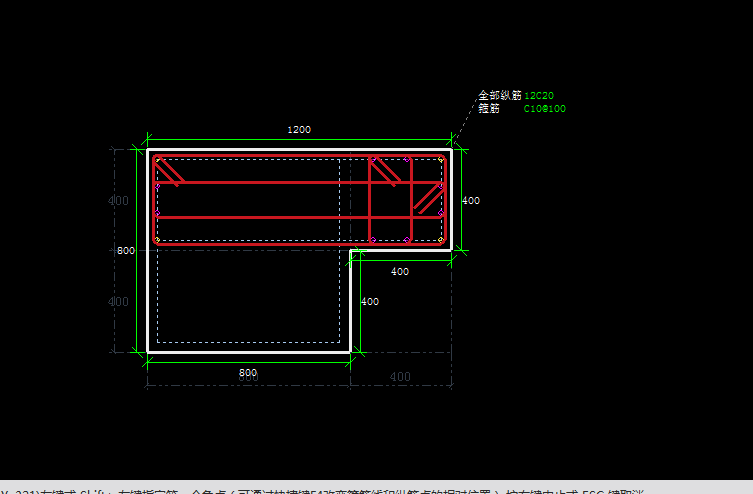Click the upper gray 400 on the left side
This screenshot has height=494, width=753.
coord(118,201)
